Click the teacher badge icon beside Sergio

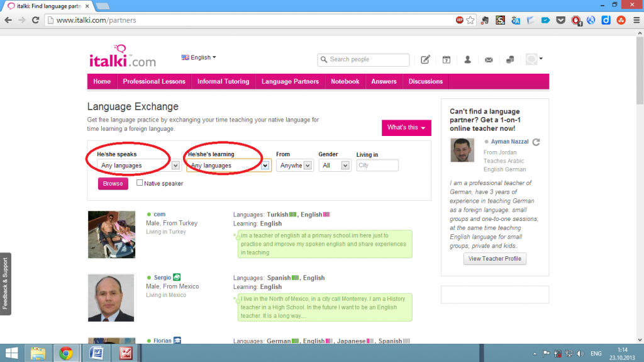point(177,277)
